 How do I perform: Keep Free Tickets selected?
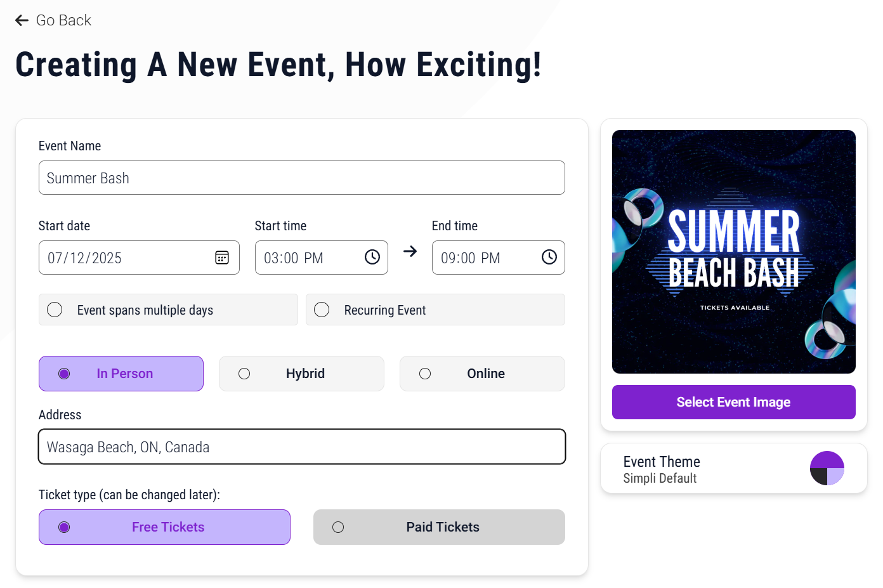pyautogui.click(x=164, y=527)
